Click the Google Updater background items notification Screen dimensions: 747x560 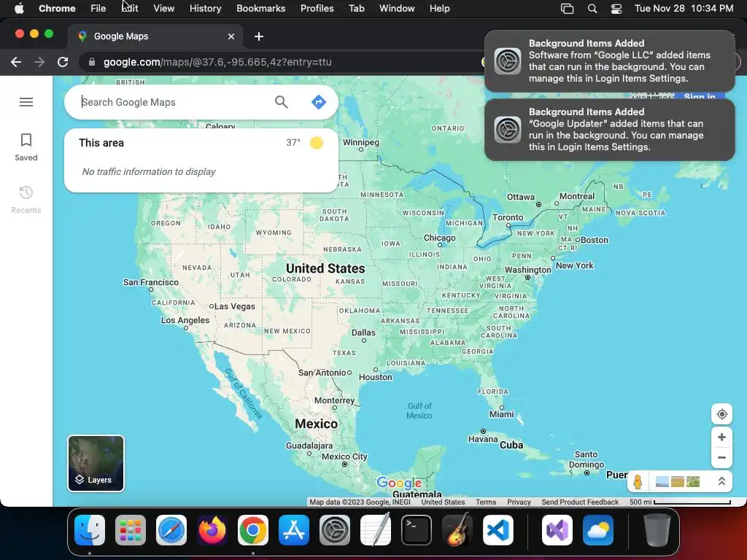pyautogui.click(x=610, y=130)
